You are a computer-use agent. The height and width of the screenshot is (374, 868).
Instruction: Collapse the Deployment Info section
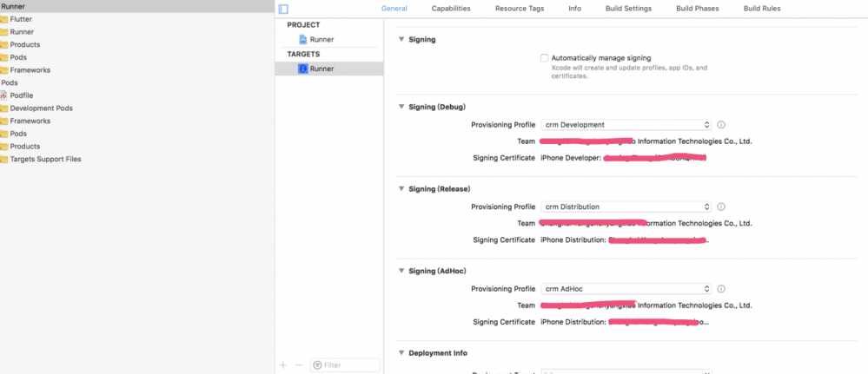click(x=401, y=353)
